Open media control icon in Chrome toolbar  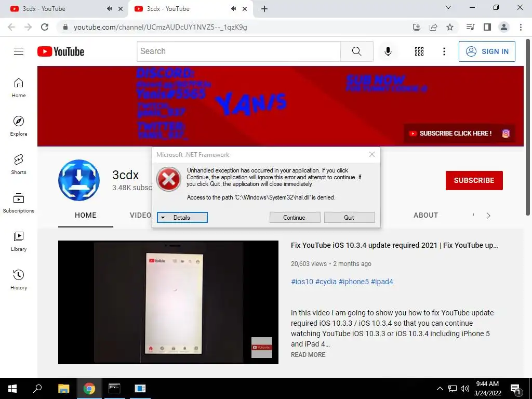click(x=470, y=27)
